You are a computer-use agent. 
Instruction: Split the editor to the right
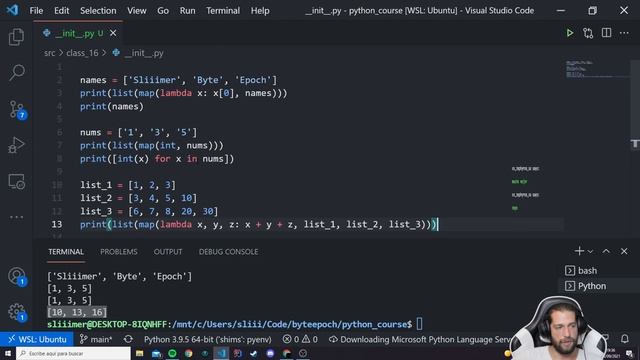click(607, 33)
